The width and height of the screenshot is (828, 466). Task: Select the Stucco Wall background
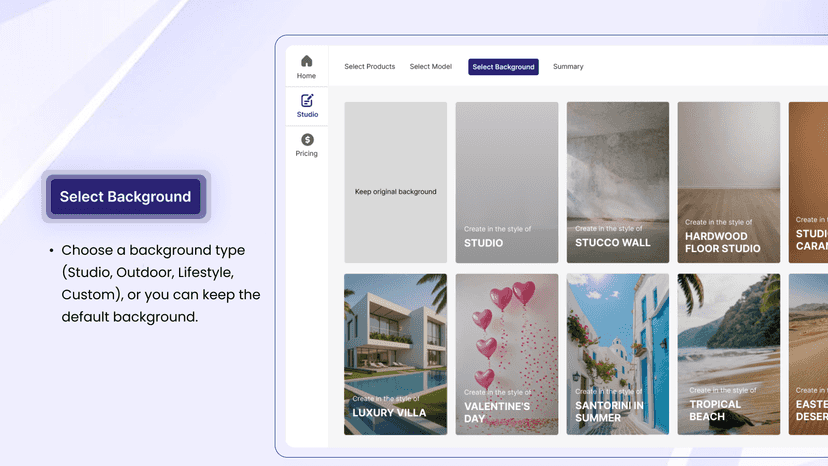618,182
